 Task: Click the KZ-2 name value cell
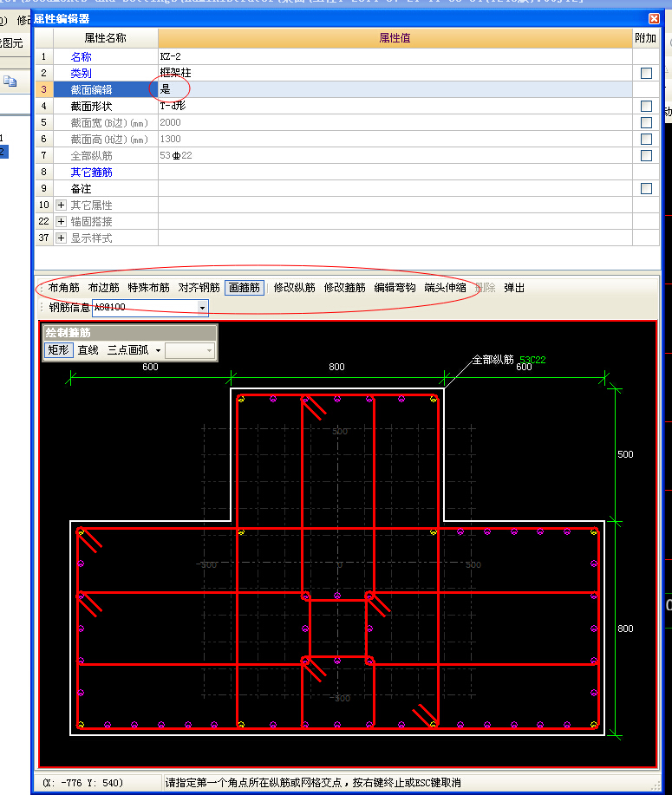click(395, 56)
